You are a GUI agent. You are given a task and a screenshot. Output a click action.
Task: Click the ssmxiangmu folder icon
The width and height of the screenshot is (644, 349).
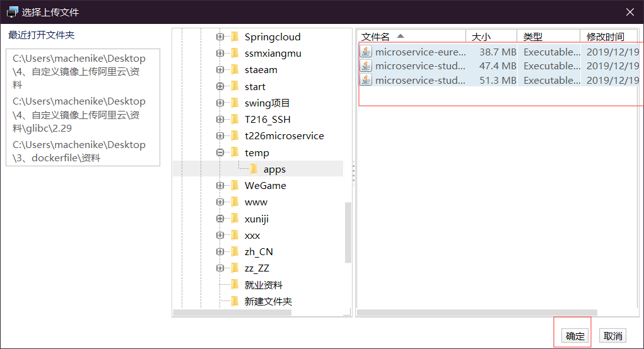(x=235, y=54)
